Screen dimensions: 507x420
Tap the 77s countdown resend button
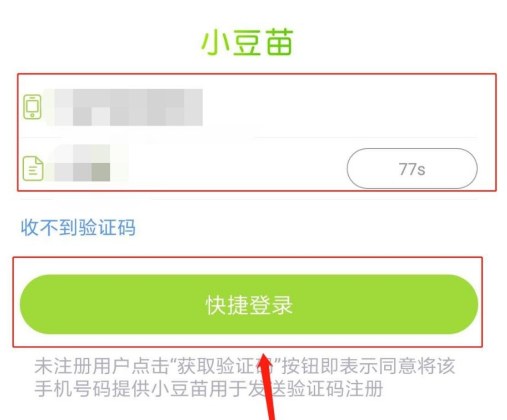click(x=412, y=168)
